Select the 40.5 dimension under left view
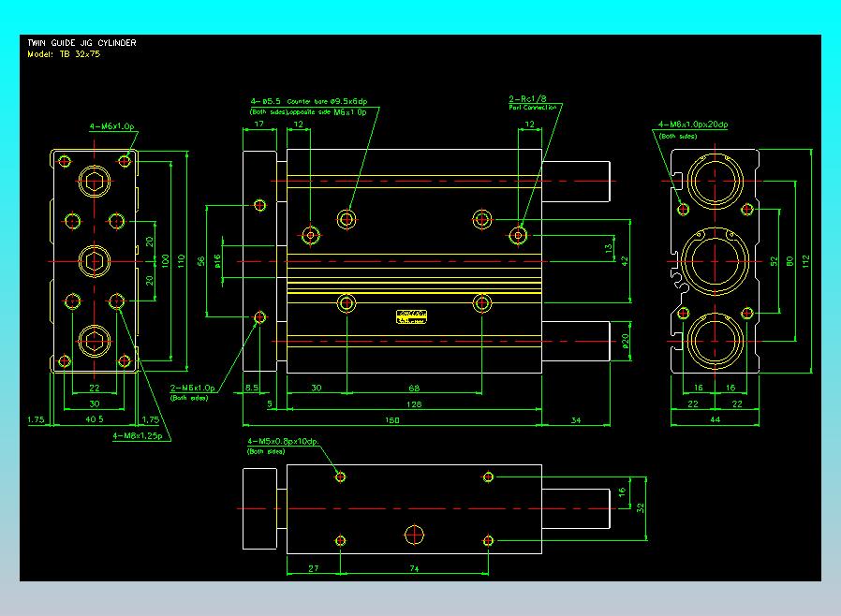The image size is (841, 616). click(x=94, y=420)
